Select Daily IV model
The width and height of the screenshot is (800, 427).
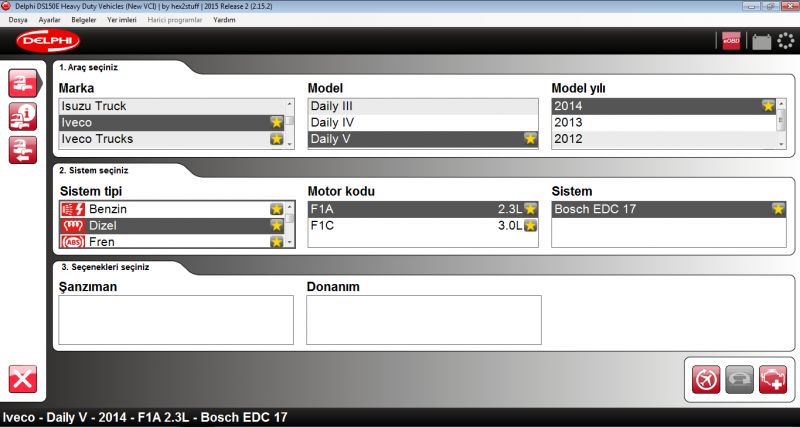423,122
